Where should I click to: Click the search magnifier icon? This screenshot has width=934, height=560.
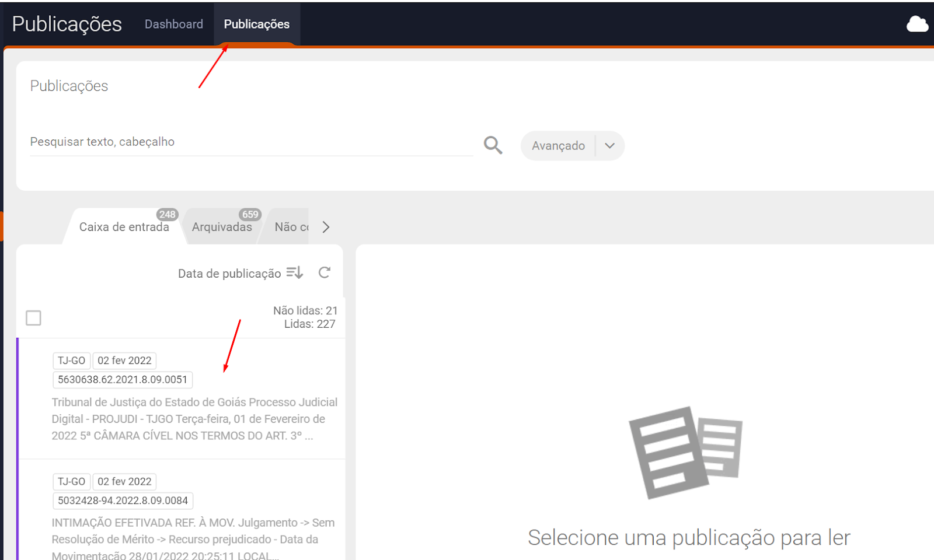click(x=493, y=145)
